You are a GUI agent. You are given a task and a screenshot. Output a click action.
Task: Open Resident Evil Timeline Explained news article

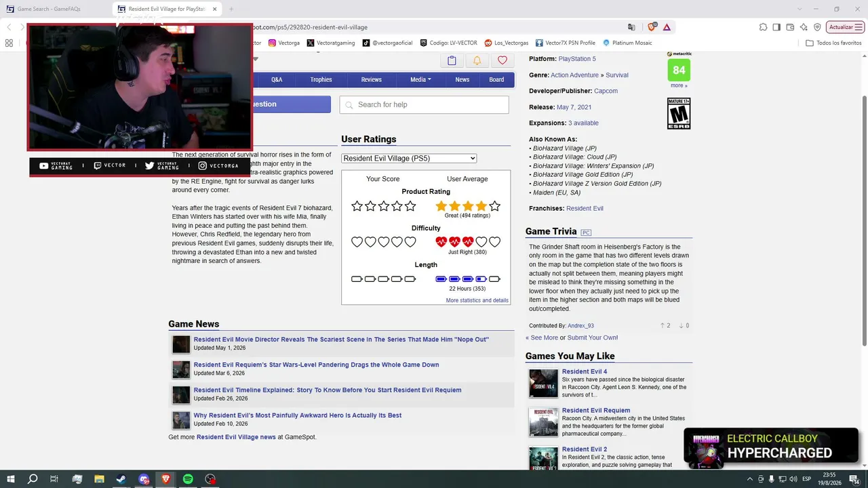click(x=328, y=390)
